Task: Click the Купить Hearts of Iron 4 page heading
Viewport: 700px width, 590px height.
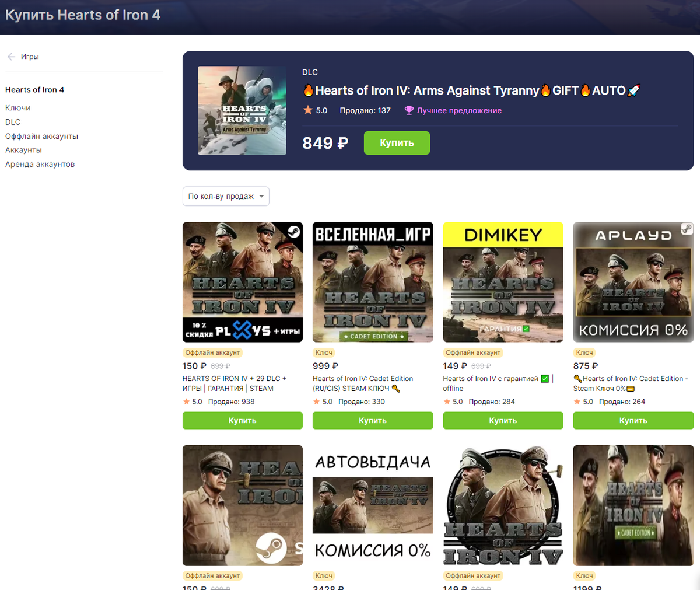Action: [83, 15]
